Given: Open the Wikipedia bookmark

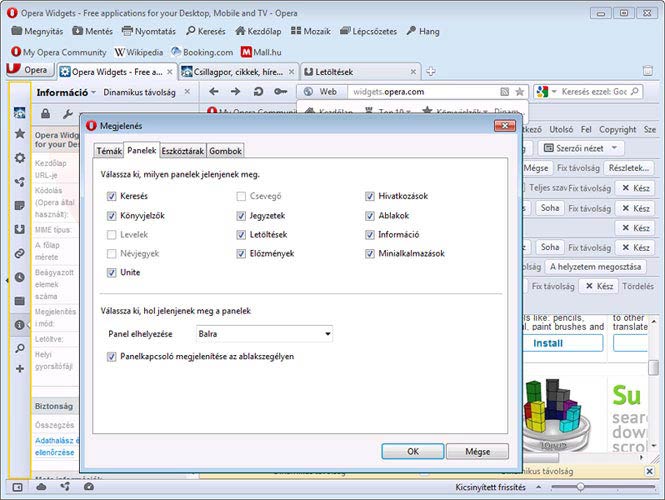Looking at the screenshot, I should (139, 52).
